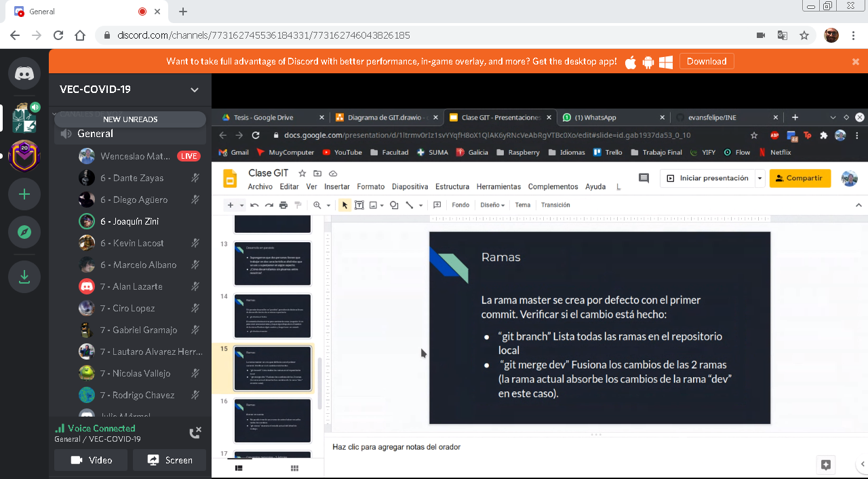The image size is (868, 479).
Task: Open the General voice channel
Action: (x=96, y=134)
